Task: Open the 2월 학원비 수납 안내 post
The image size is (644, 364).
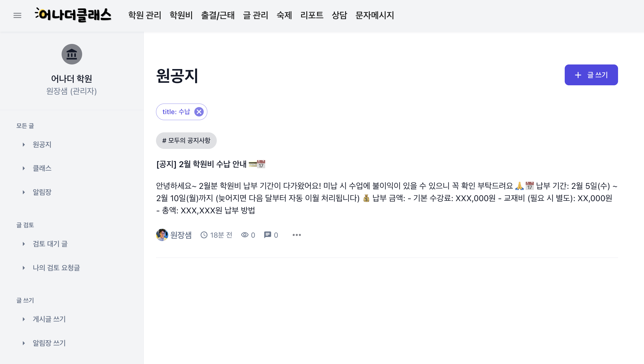Action: [x=201, y=164]
